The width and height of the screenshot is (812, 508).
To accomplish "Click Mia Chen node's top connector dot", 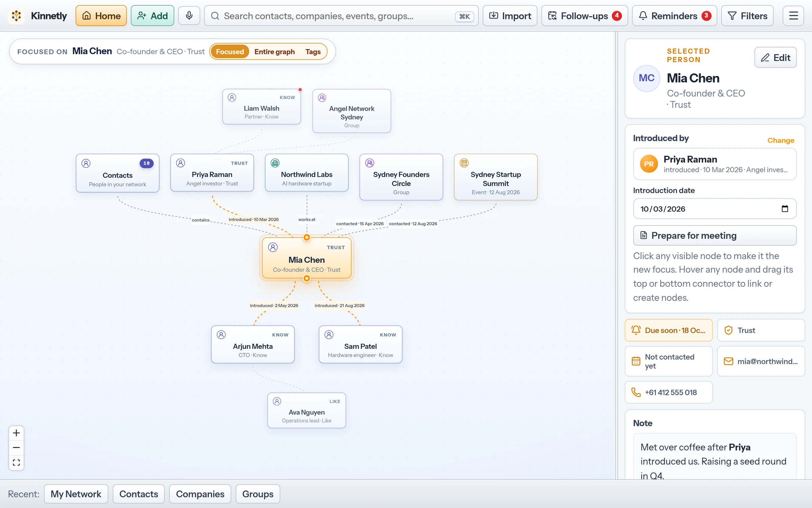I will click(x=307, y=237).
